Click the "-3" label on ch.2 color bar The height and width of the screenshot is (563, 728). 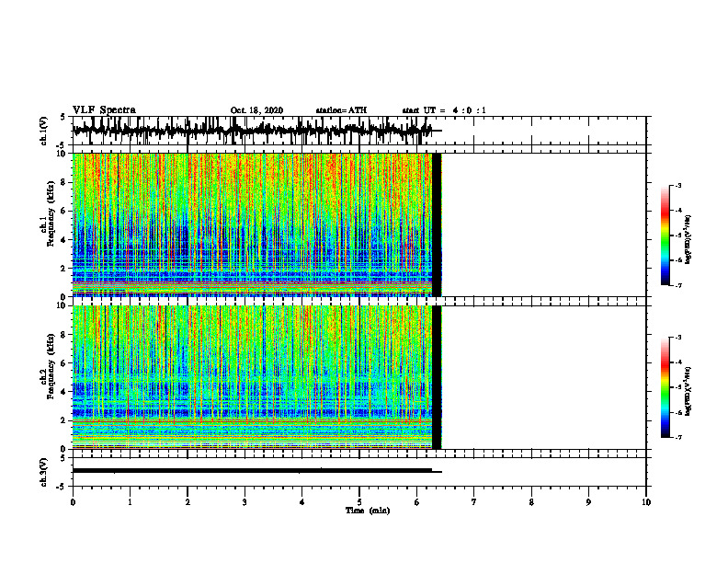(x=678, y=338)
